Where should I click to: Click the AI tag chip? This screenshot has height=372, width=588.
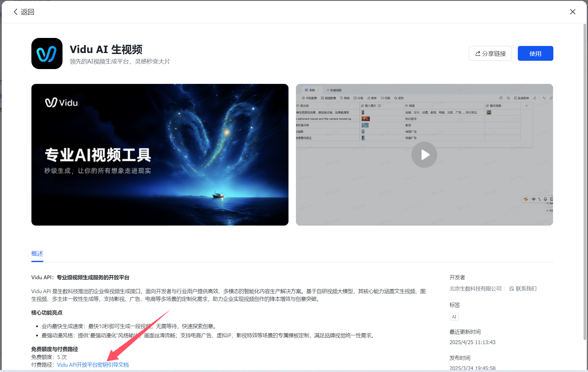pos(454,317)
